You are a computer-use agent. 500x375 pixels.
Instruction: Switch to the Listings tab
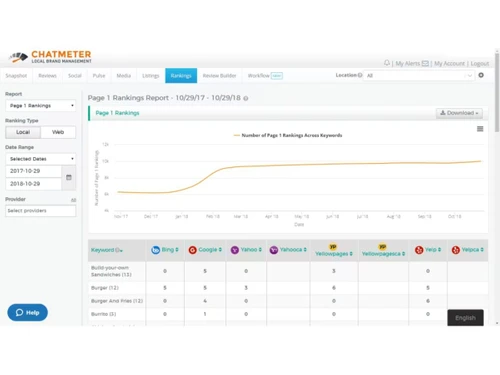151,76
